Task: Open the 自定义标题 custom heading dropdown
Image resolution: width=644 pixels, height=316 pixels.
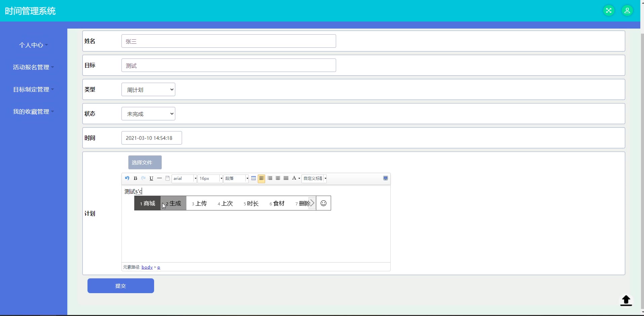Action: pos(315,179)
